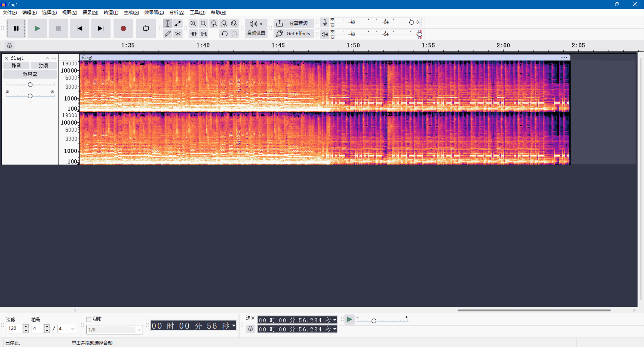Image resolution: width=644 pixels, height=347 pixels.
Task: Open the 效果器 menu
Action: pos(154,12)
